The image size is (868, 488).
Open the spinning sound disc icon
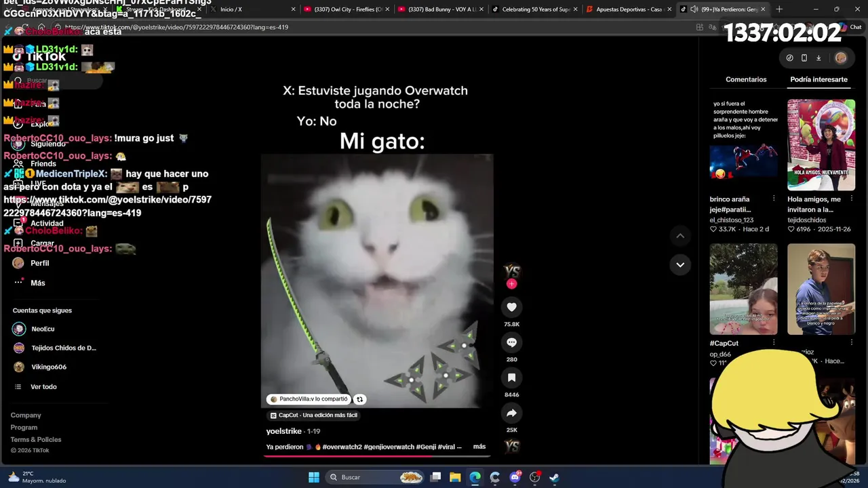[512, 446]
